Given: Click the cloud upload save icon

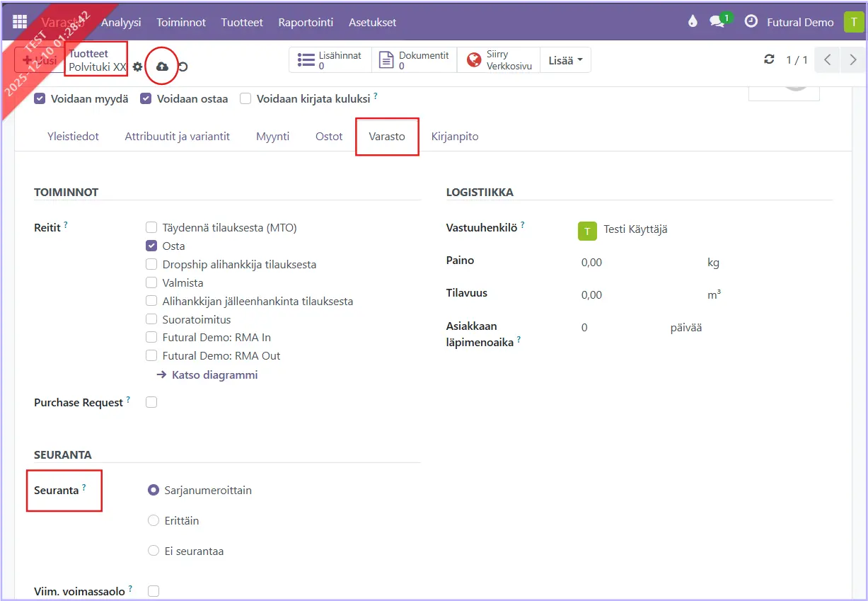Looking at the screenshot, I should [162, 67].
